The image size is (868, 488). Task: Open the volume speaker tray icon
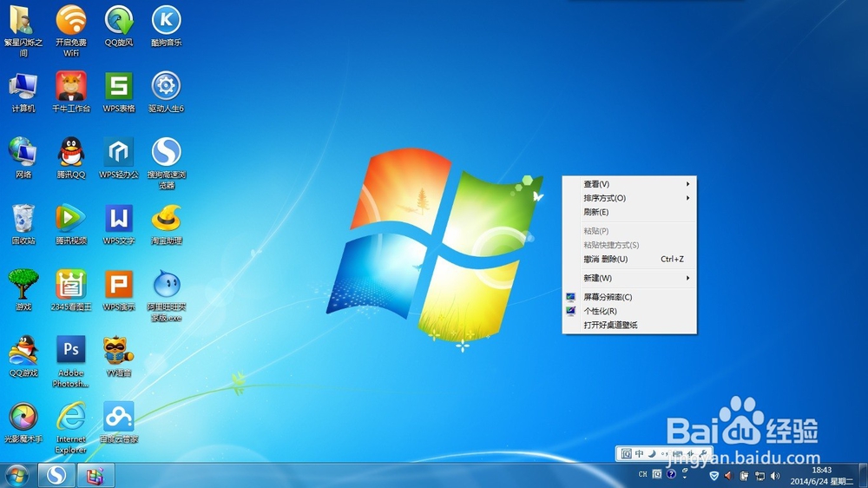(775, 476)
